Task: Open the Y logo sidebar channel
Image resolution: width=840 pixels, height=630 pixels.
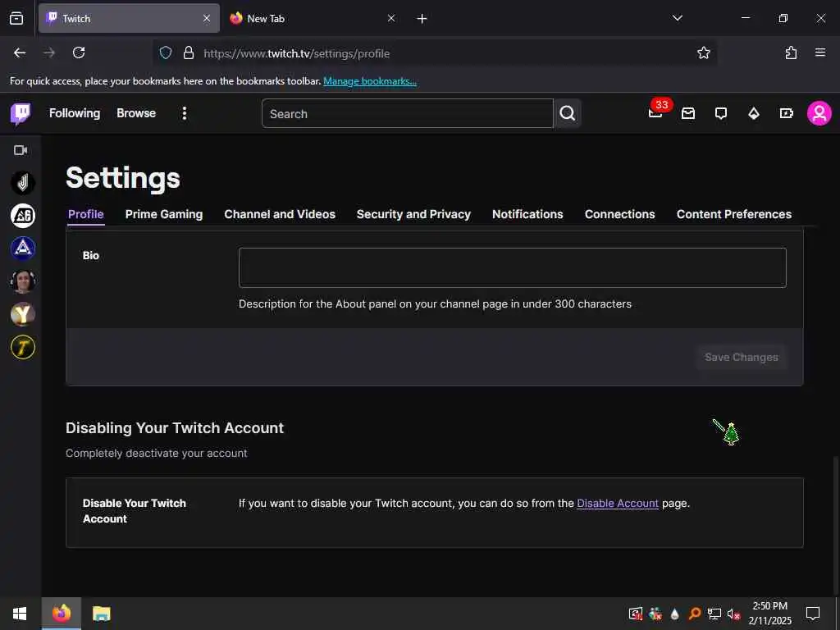Action: tap(22, 314)
